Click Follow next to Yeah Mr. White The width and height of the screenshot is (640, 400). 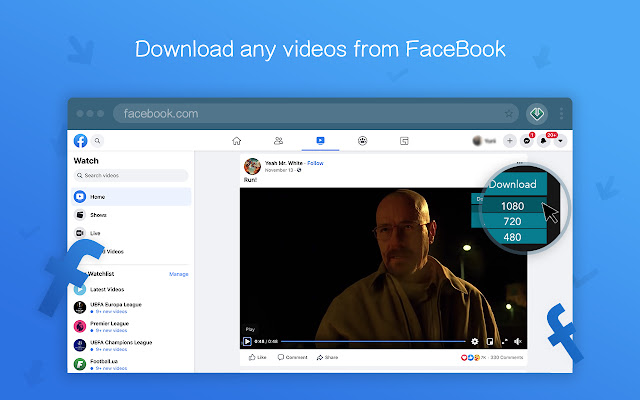click(x=315, y=162)
